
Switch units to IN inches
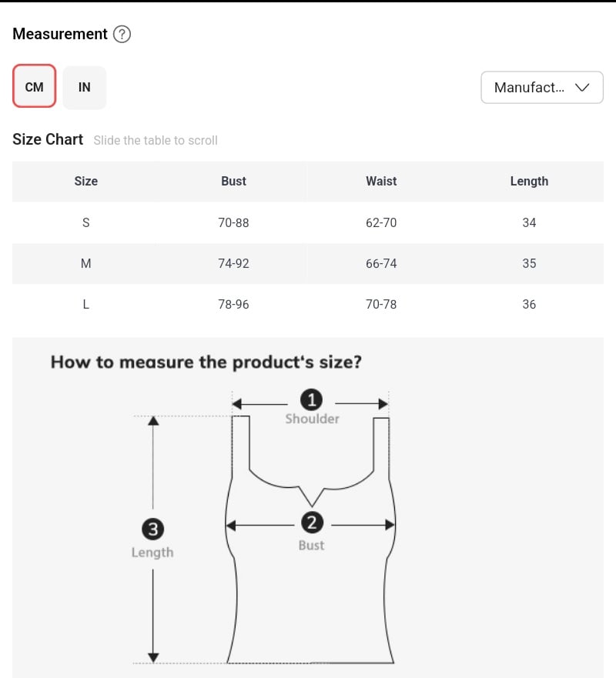click(85, 87)
